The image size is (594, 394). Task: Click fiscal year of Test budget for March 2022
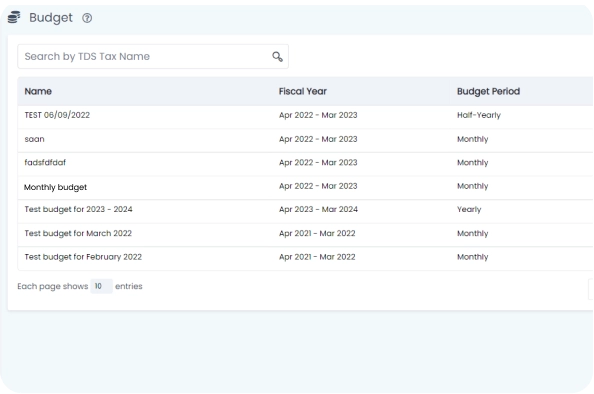click(317, 233)
